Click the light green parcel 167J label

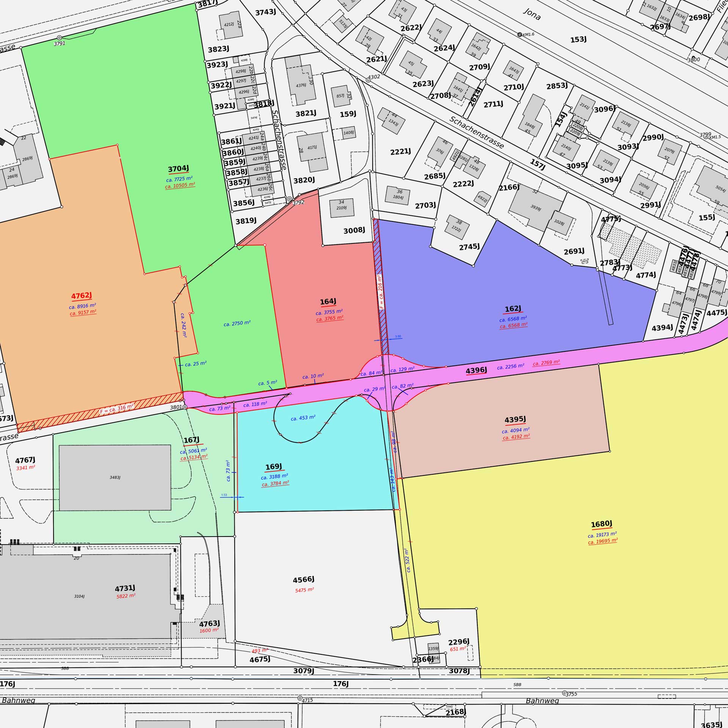tap(191, 440)
